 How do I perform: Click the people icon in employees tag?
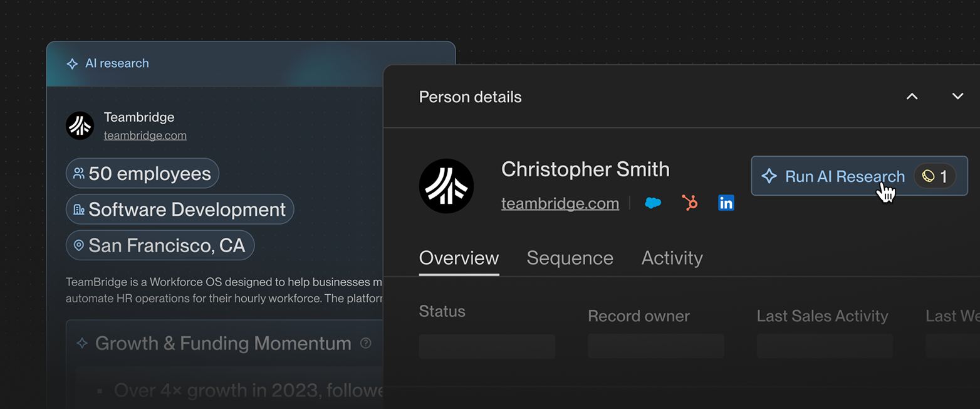tap(79, 173)
